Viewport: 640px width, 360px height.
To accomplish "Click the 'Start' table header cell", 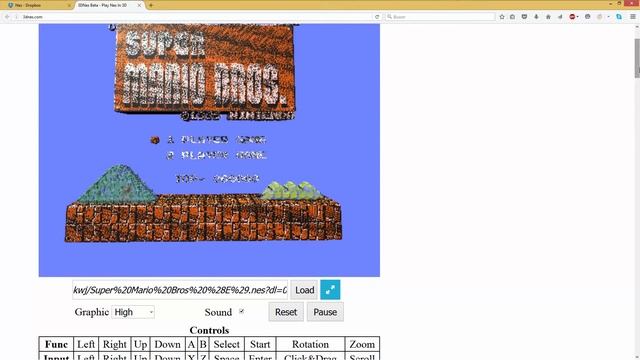I will [x=260, y=344].
